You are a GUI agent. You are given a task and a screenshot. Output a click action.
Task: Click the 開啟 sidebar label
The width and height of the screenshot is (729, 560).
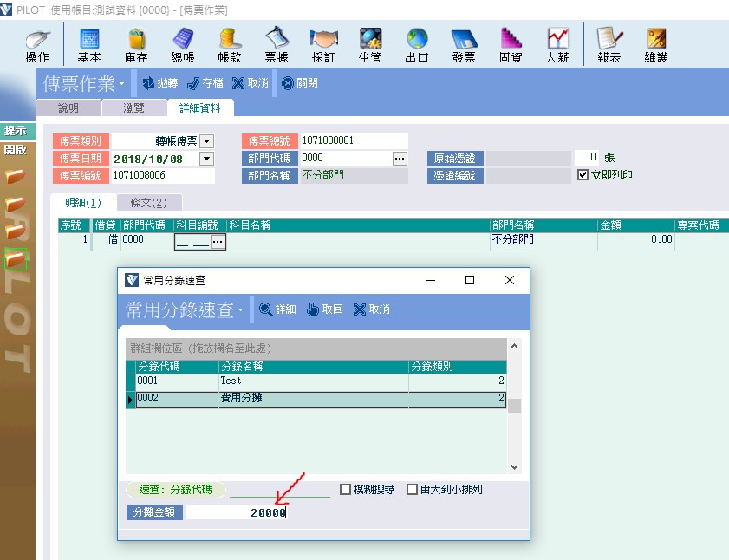[x=16, y=150]
